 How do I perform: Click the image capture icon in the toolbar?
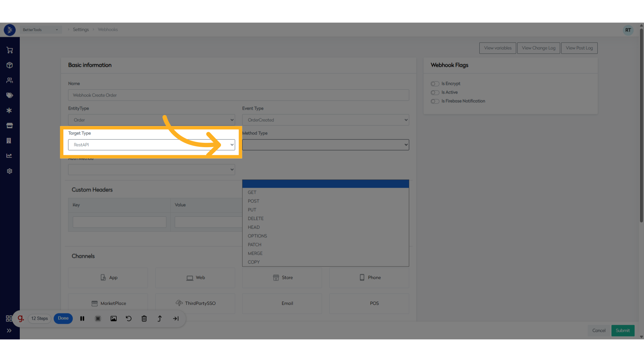point(114,318)
